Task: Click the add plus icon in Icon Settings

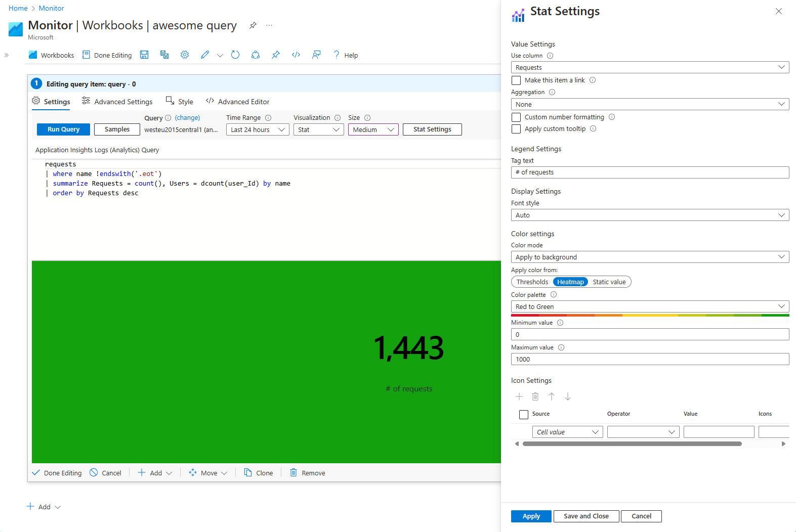Action: coord(519,396)
